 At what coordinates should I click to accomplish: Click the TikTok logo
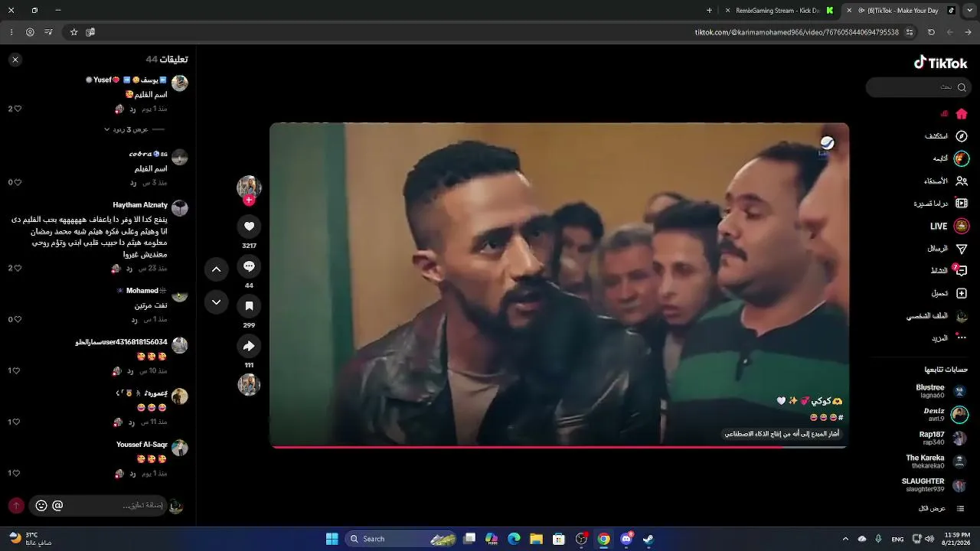pyautogui.click(x=941, y=63)
